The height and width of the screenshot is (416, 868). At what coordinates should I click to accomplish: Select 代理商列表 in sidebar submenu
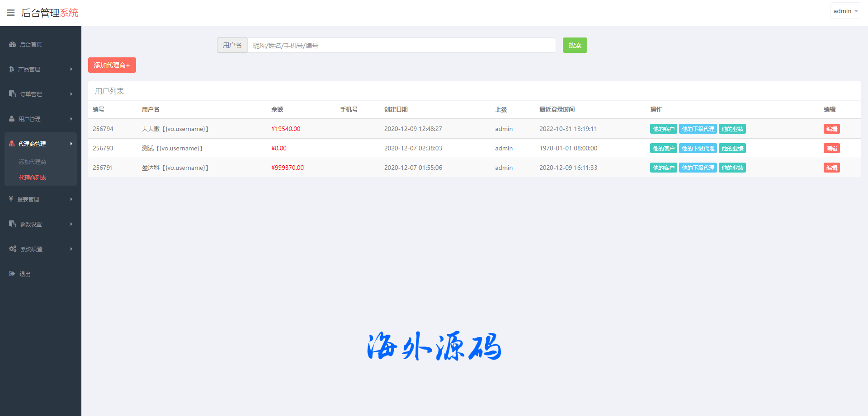click(33, 178)
